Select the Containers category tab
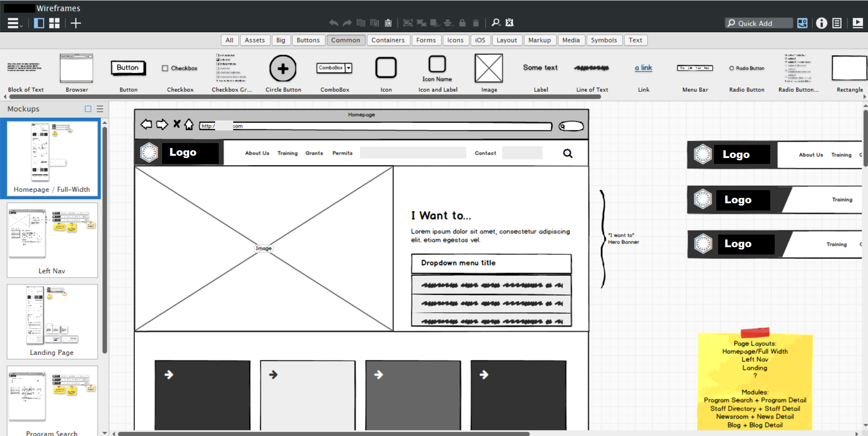 tap(388, 40)
